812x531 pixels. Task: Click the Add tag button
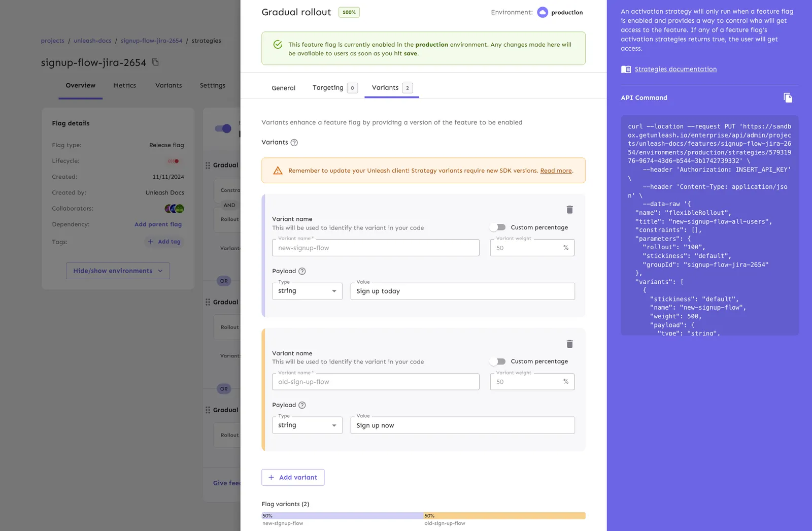click(164, 242)
